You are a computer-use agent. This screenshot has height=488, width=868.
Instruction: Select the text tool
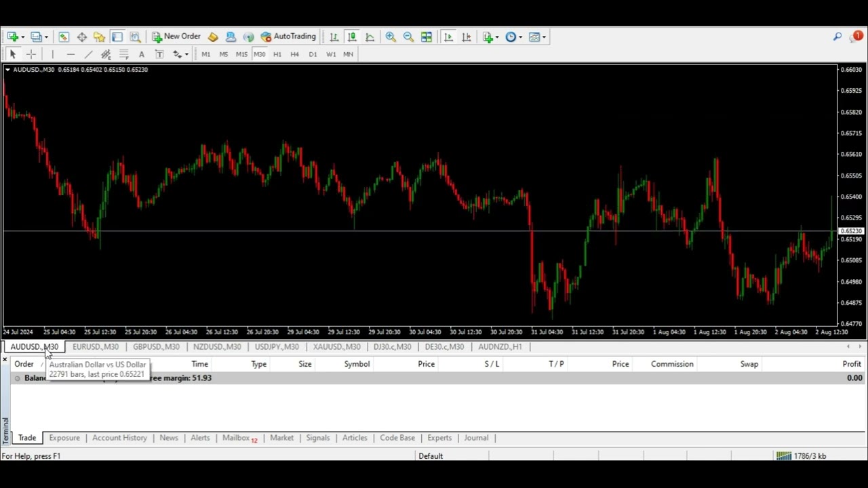141,54
